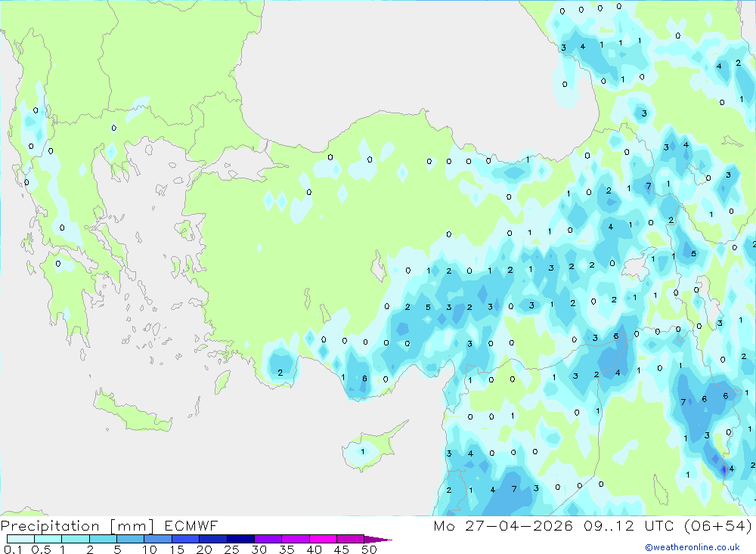Select the "30" legend scale label
756x554 pixels.
259,549
